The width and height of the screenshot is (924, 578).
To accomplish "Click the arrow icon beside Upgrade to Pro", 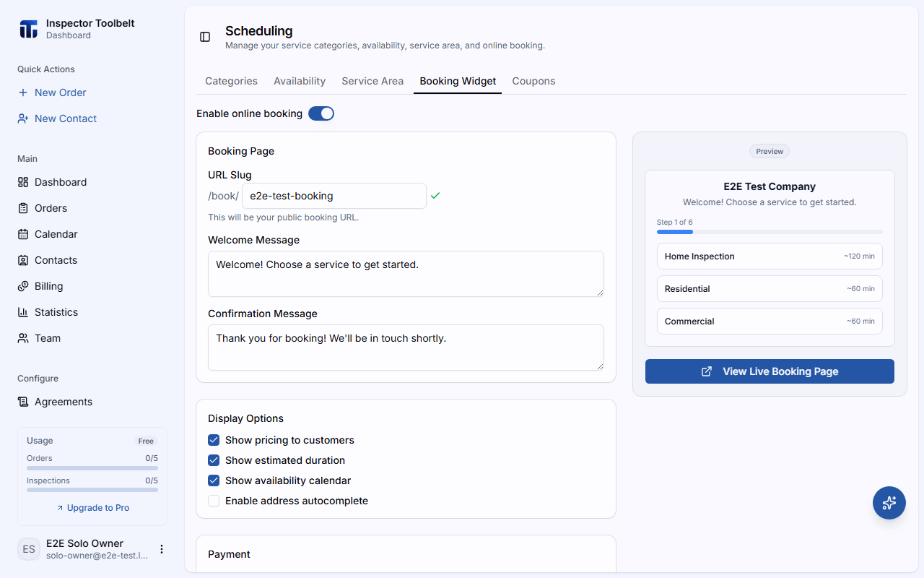I will (x=60, y=508).
